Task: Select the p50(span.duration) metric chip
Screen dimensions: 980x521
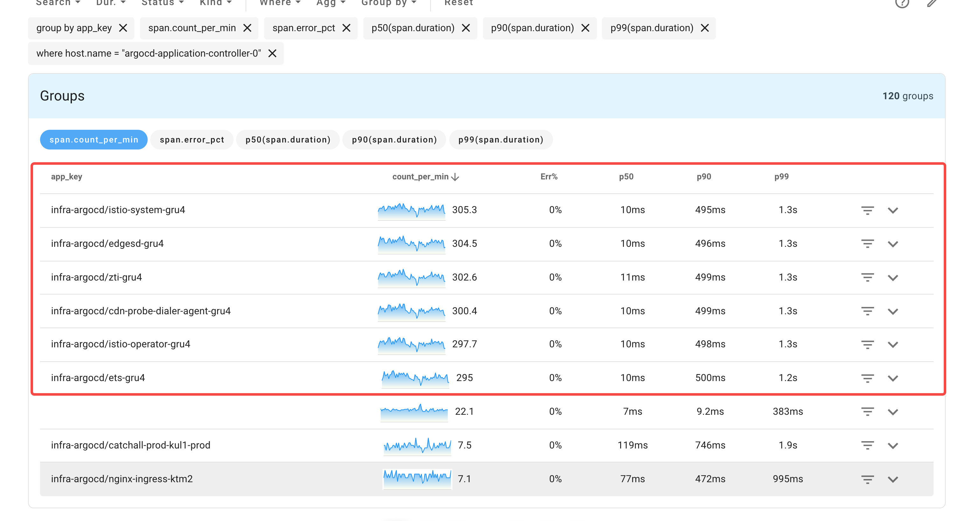Action: 288,140
